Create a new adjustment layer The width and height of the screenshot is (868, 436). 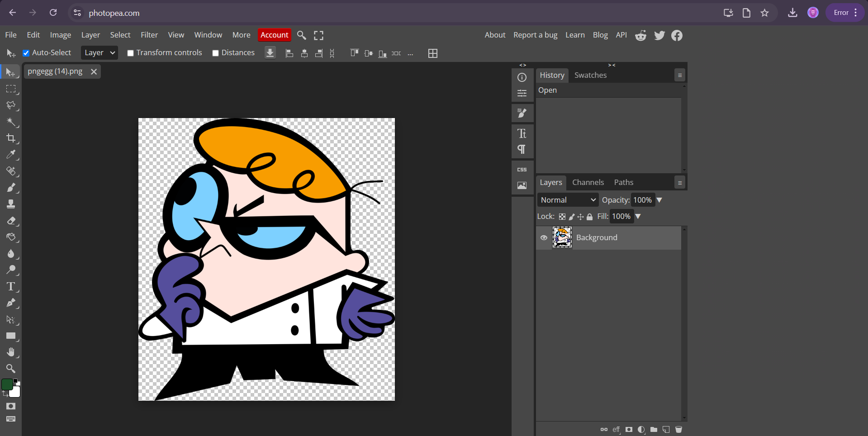(641, 430)
